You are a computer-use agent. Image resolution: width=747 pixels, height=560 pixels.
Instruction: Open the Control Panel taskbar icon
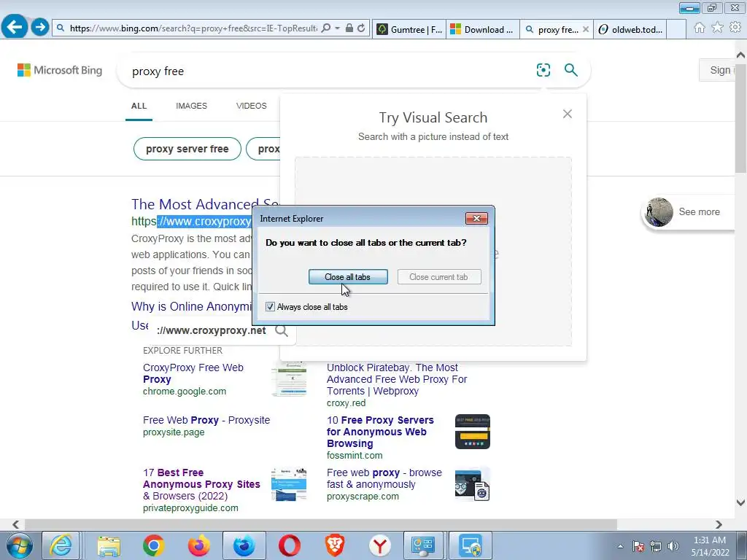(x=423, y=545)
